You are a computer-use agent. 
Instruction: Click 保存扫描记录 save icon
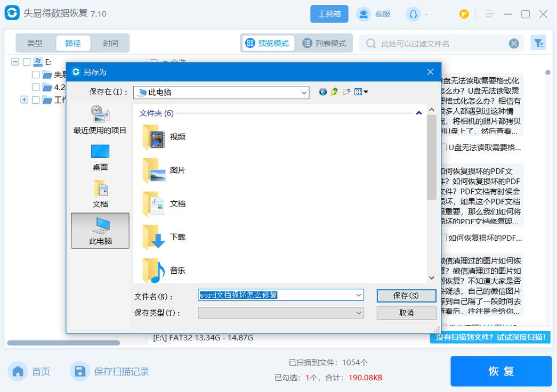(80, 371)
